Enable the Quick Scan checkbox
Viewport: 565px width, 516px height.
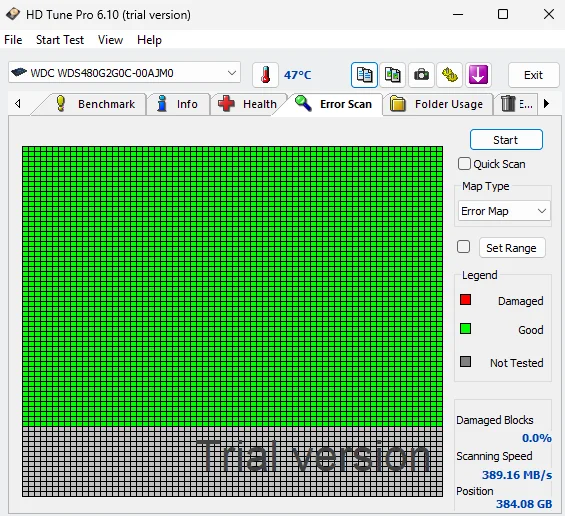pyautogui.click(x=464, y=164)
